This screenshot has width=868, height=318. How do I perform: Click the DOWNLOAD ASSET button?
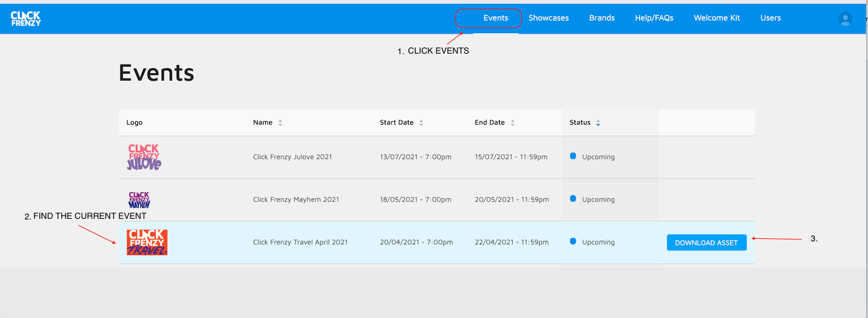pyautogui.click(x=706, y=243)
